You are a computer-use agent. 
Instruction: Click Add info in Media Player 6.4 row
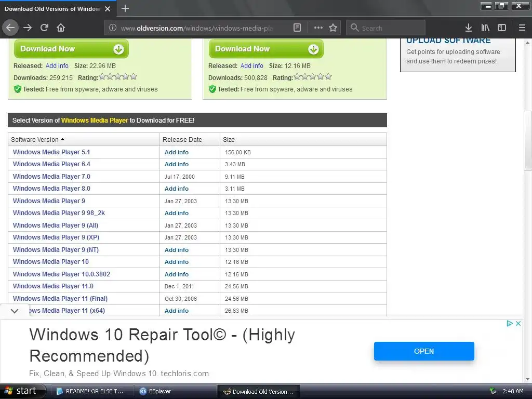pos(177,164)
